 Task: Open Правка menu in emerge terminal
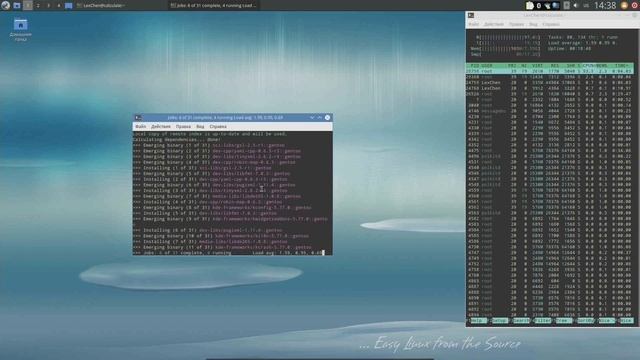click(x=183, y=127)
